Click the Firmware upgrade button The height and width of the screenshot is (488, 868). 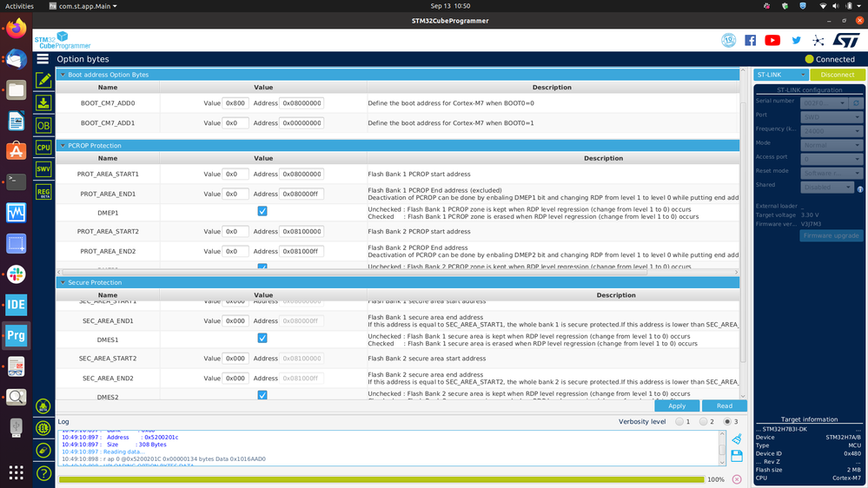(x=831, y=235)
